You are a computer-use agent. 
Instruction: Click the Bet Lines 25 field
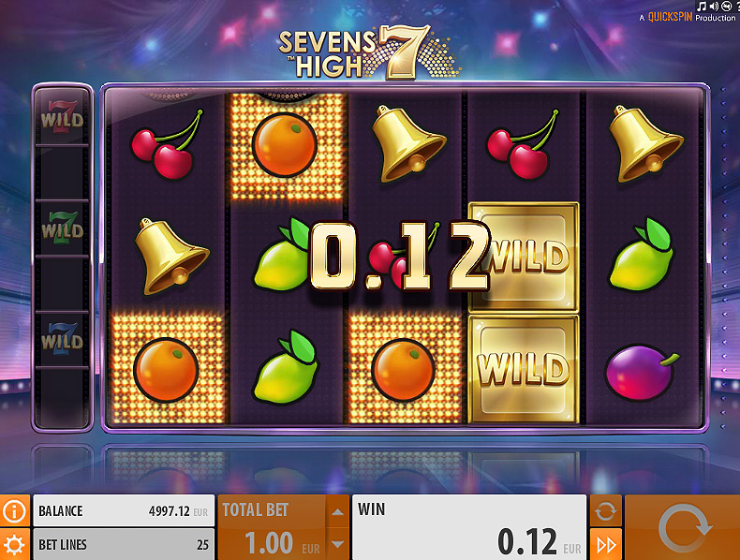point(124,544)
